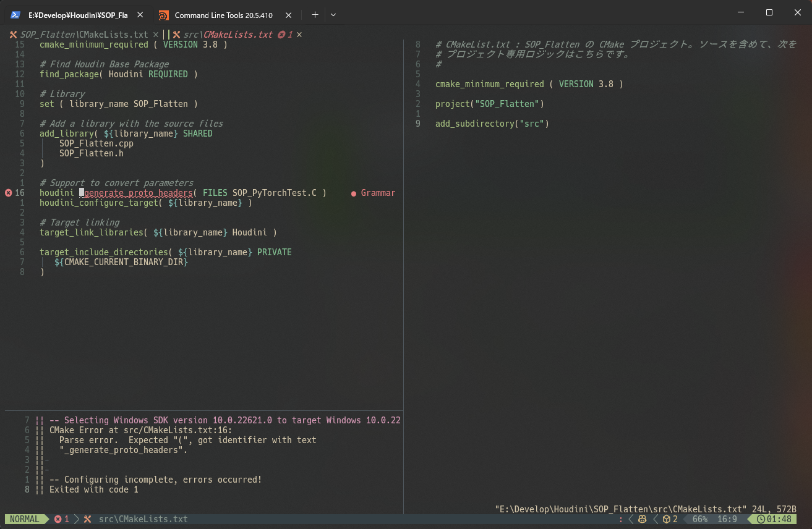Click the Houdini icon on the Command Line Tools tab
Screen dimensions: 812x529
coord(163,15)
